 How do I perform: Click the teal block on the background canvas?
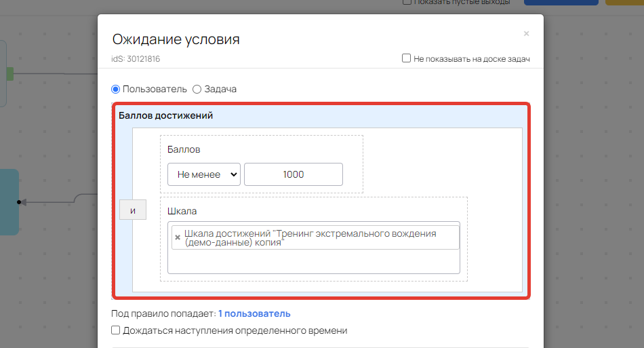pos(9,202)
